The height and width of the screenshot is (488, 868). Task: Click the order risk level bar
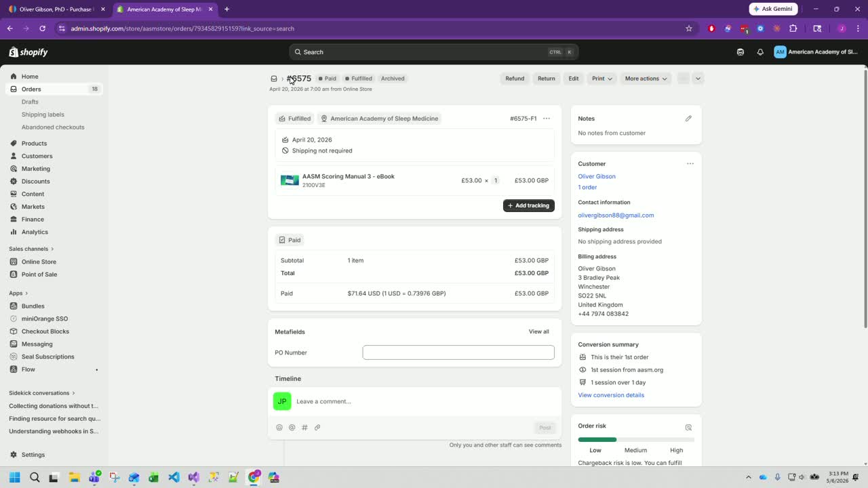coord(636,439)
